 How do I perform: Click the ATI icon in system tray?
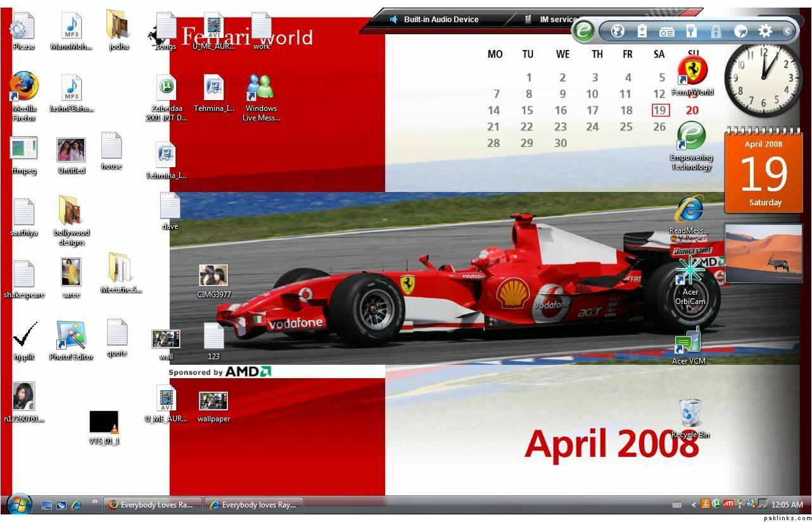pyautogui.click(x=728, y=504)
